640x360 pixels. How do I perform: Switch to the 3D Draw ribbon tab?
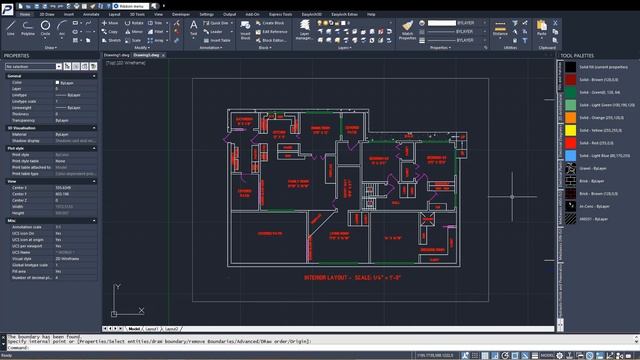pos(47,14)
